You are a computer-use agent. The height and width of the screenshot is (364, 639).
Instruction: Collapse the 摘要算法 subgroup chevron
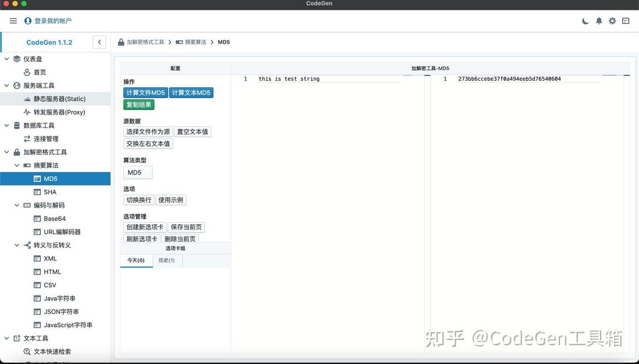point(17,165)
